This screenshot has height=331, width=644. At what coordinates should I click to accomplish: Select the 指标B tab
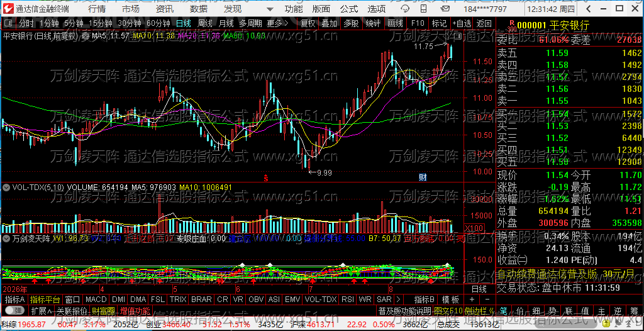click(425, 300)
